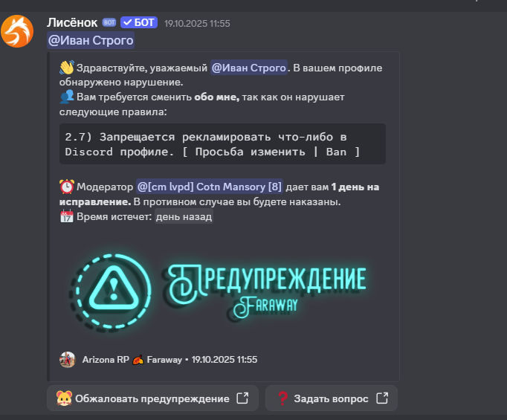The image size is (507, 420).
Task: Click the hamster emoji on appeal button
Action: pos(64,398)
